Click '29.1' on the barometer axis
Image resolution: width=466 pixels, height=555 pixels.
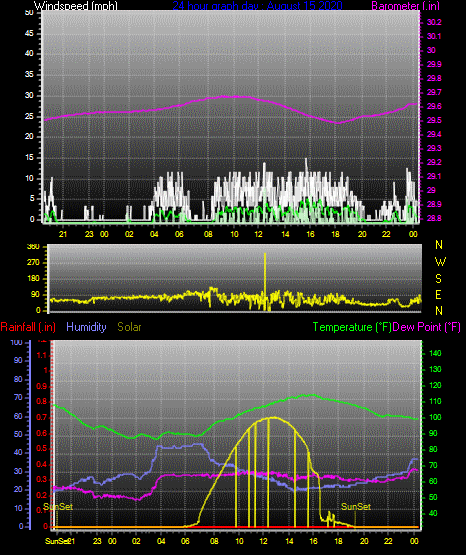(434, 176)
